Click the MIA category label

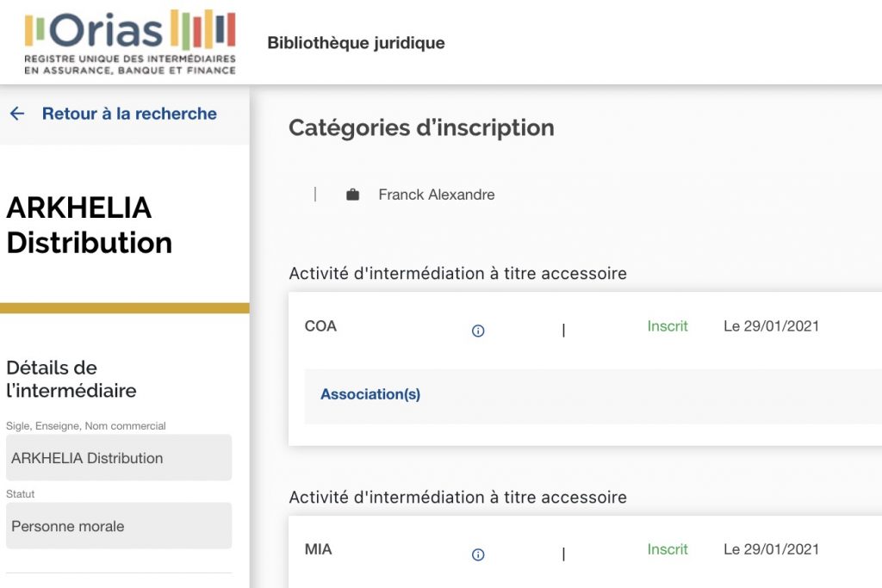319,549
